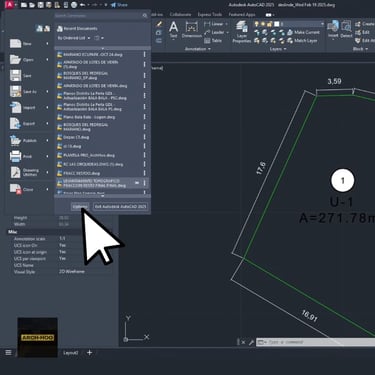Expand the Open submenu arrow

click(47, 60)
